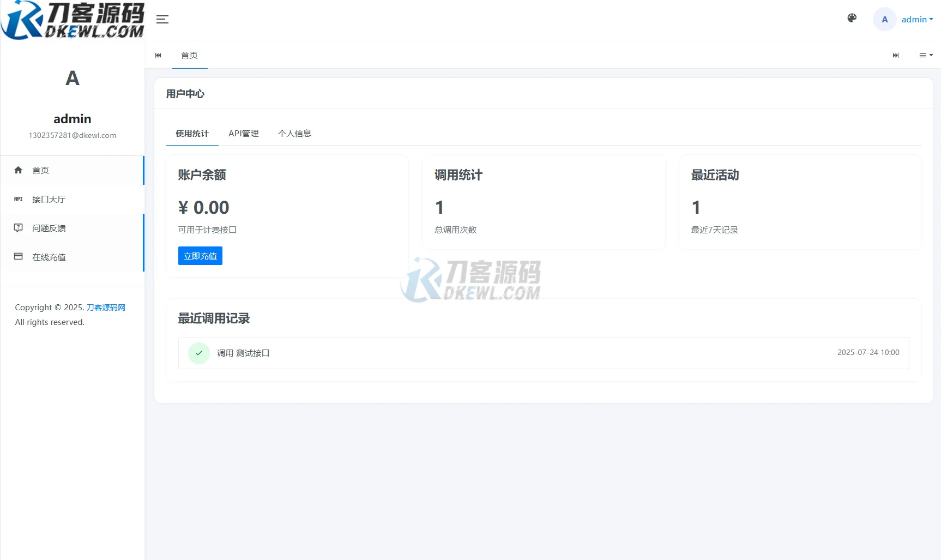Select the 使用统计 tab
941x560 pixels.
[x=192, y=134]
